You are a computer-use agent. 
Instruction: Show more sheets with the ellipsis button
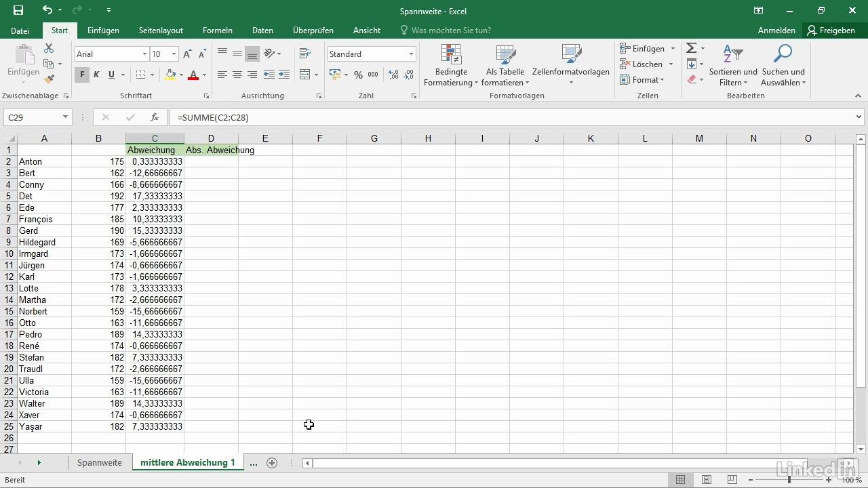[254, 463]
